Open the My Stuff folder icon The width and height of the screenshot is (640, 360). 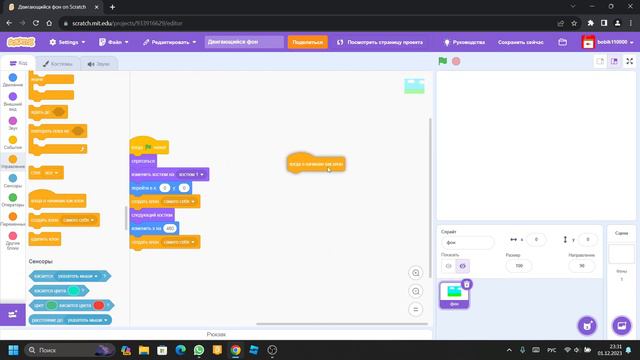562,42
